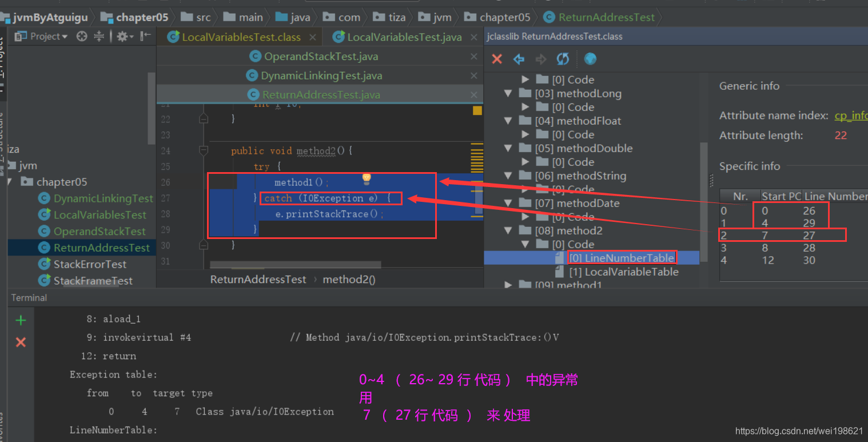Click the src breadcrumb folder
The image size is (868, 442).
click(197, 17)
